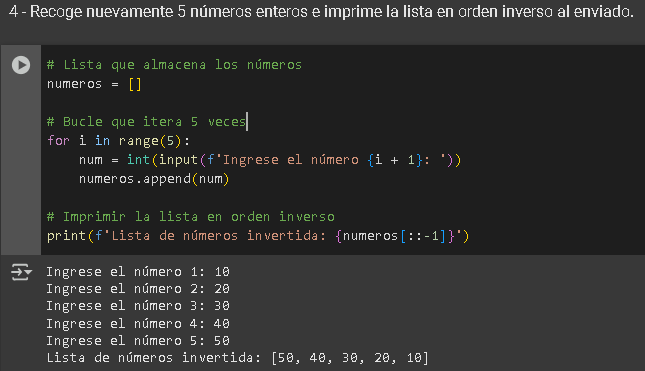This screenshot has width=645, height=371.
Task: Click output line 'Ingrese el número 3: 30'
Action: (x=138, y=306)
